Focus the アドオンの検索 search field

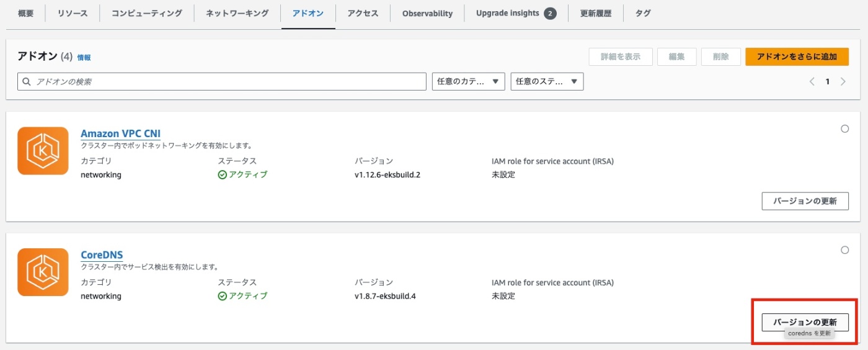coord(222,81)
